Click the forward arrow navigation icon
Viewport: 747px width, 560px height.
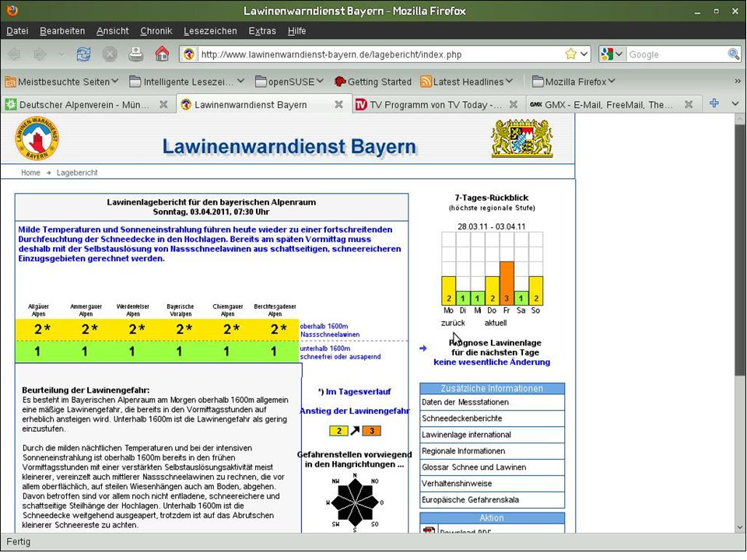pos(40,54)
